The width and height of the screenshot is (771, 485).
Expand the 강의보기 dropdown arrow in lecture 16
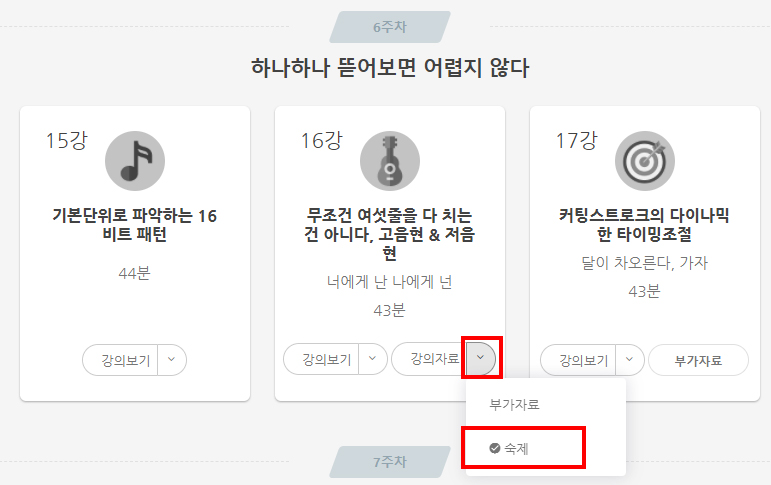pyautogui.click(x=373, y=359)
